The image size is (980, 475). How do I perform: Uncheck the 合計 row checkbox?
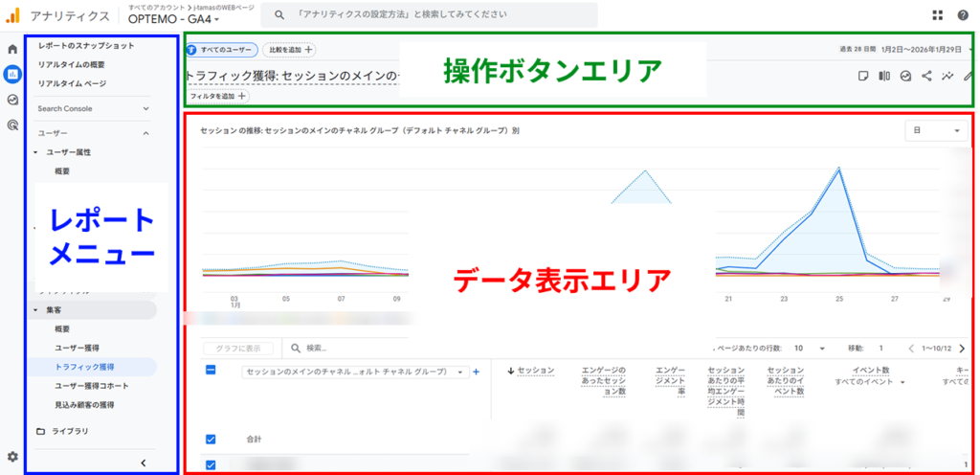click(211, 440)
